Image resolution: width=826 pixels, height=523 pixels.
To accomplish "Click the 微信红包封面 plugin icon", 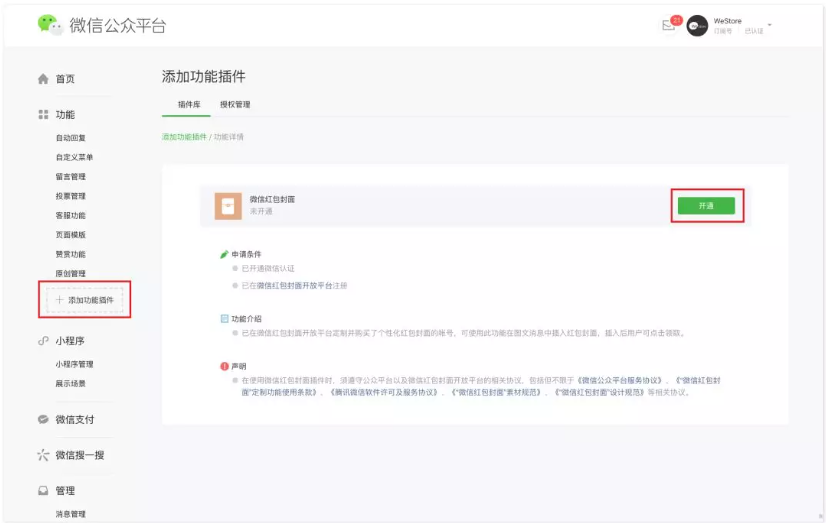I will pyautogui.click(x=228, y=206).
